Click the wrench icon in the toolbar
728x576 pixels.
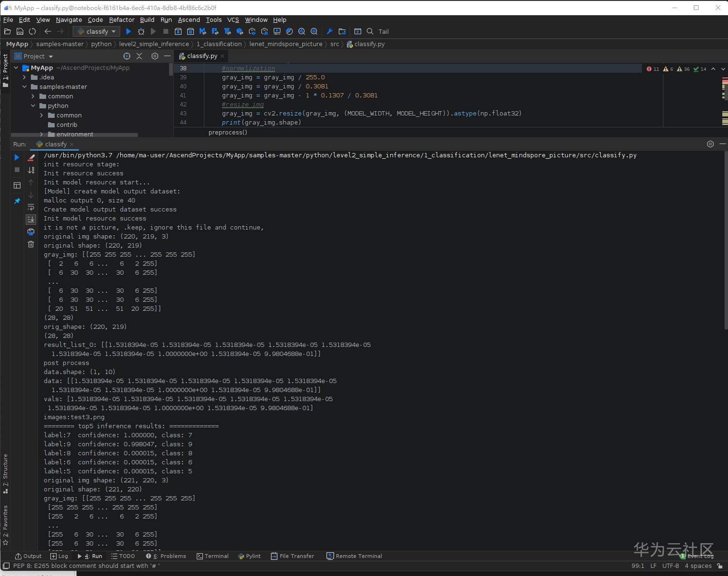click(329, 31)
